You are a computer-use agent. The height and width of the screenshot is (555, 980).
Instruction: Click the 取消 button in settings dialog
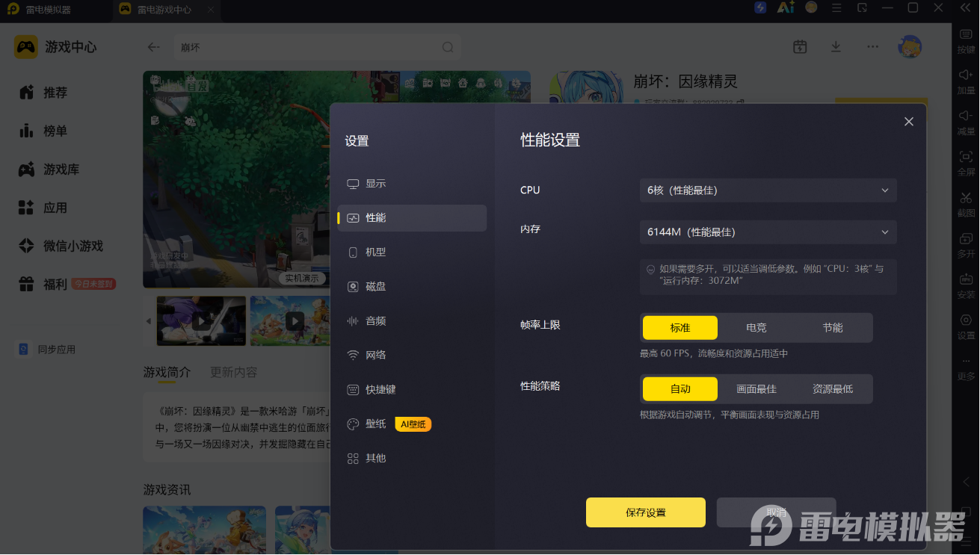(x=776, y=512)
